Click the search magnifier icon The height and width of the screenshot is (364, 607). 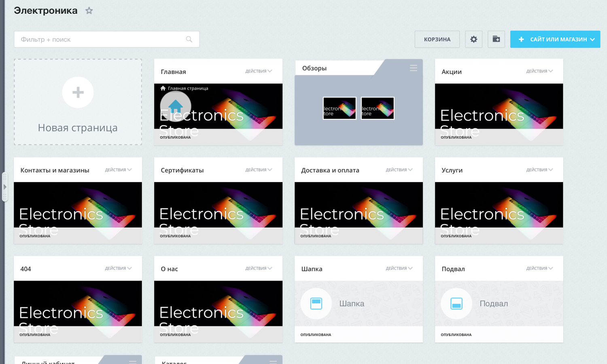[x=189, y=39]
